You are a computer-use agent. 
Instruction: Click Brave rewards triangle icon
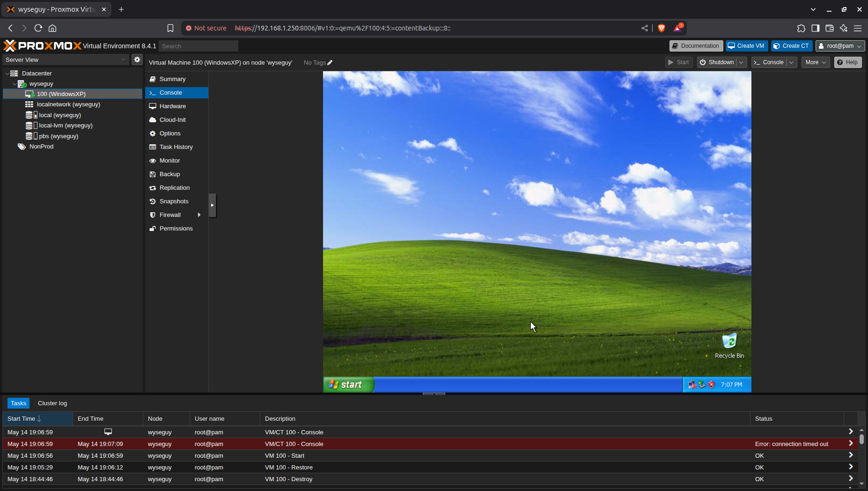tap(677, 28)
